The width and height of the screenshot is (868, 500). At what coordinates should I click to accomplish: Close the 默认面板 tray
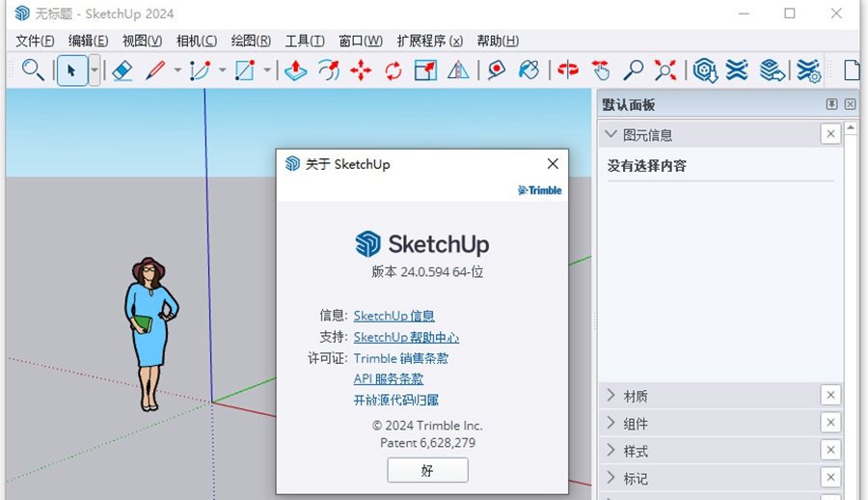851,104
